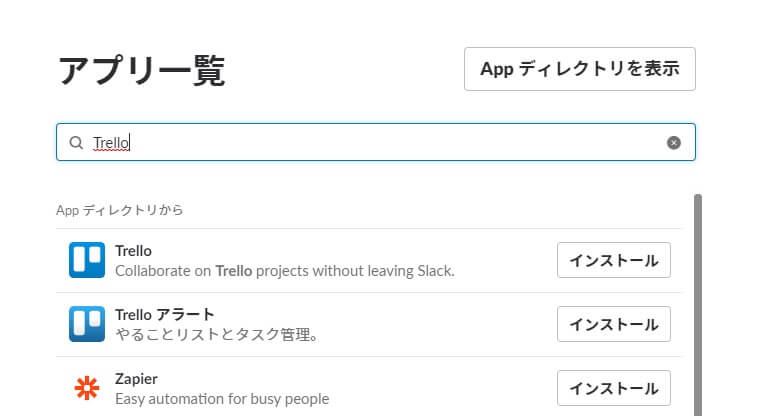The height and width of the screenshot is (416, 761).
Task: Click the App ディレクトリから section header
Action: [x=120, y=210]
